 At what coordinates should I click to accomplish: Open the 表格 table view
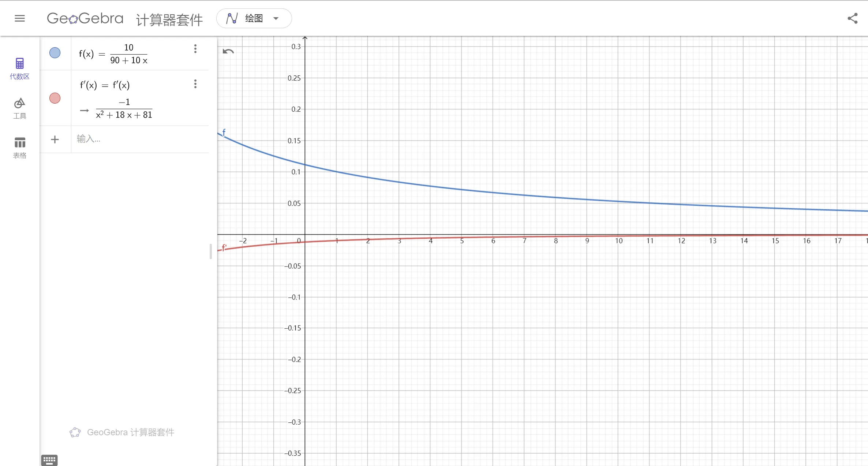(20, 148)
